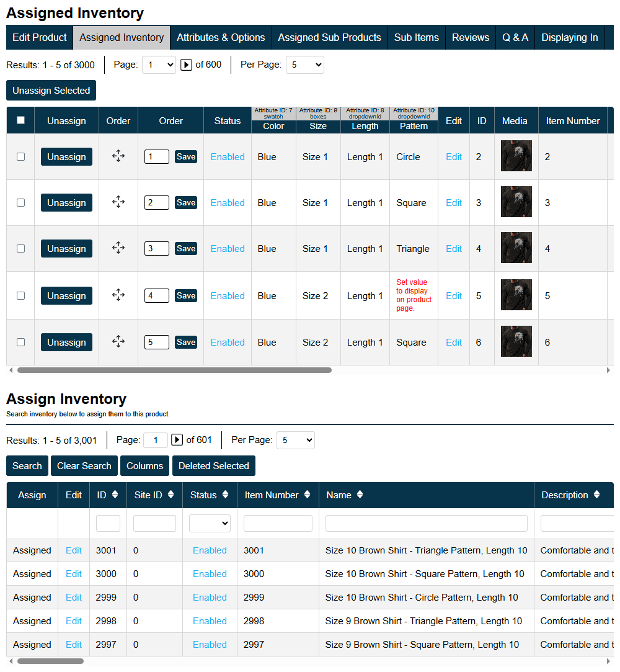Click Edit link for inventory row 3001
Screen dimensions: 620x672
click(x=74, y=550)
